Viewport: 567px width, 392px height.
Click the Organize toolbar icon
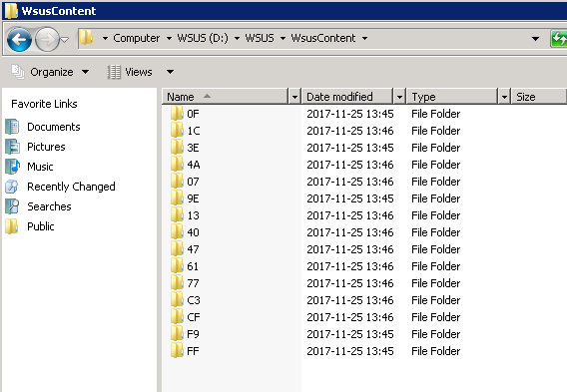pos(18,72)
